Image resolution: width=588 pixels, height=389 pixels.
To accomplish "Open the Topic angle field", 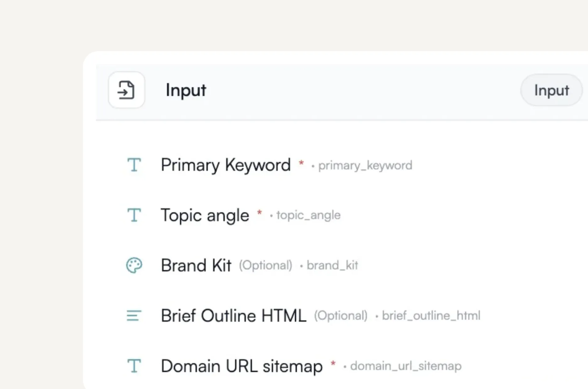I will click(204, 215).
